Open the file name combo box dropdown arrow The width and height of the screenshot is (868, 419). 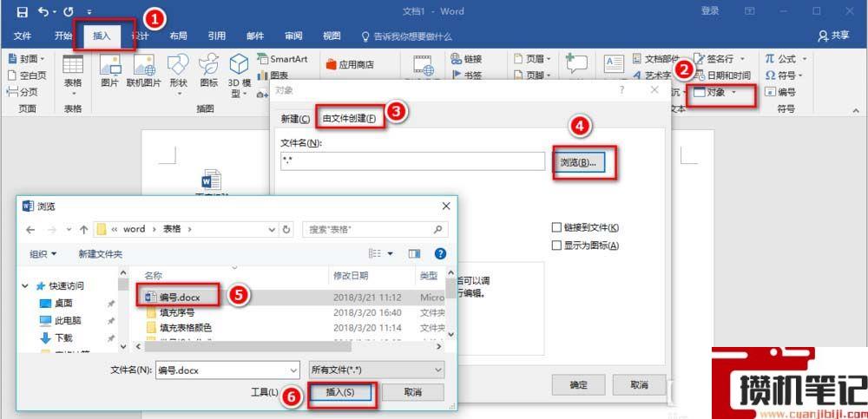coord(293,370)
